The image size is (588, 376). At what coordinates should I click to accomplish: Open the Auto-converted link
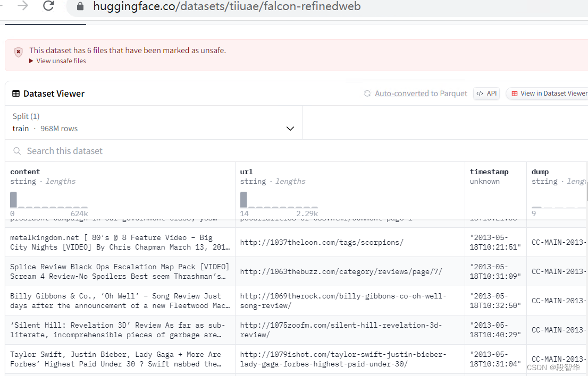[x=401, y=93]
